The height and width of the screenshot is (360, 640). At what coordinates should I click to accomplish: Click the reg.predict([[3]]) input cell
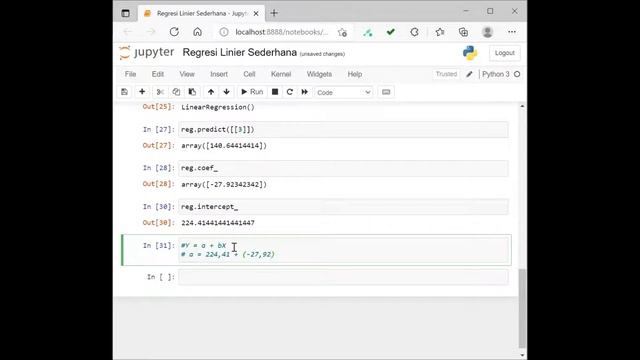343,129
